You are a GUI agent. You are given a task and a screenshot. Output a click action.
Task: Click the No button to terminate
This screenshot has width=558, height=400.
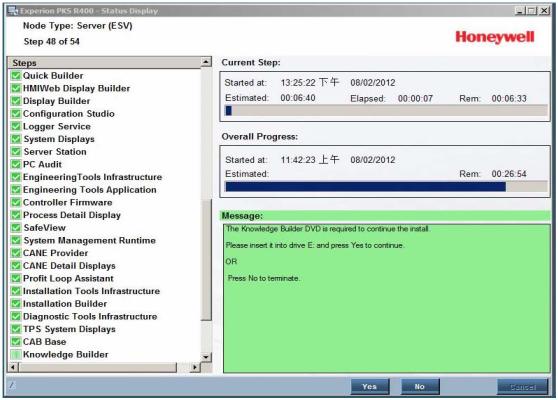pyautogui.click(x=420, y=386)
